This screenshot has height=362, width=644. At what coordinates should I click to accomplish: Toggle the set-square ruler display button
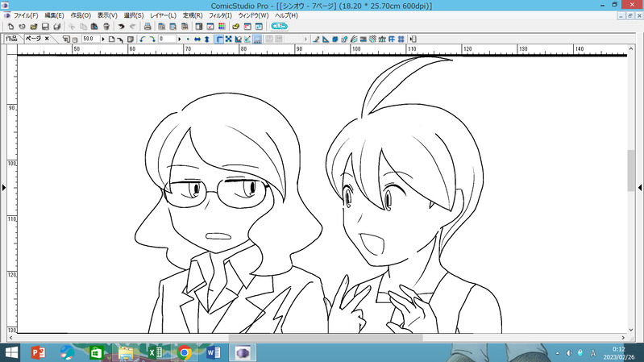coord(247,39)
